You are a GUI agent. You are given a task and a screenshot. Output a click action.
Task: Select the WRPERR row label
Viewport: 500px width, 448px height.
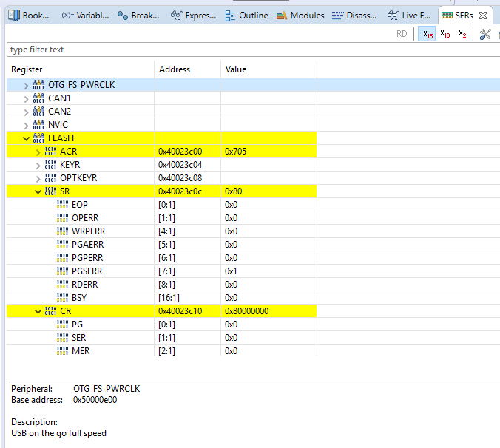(x=88, y=231)
